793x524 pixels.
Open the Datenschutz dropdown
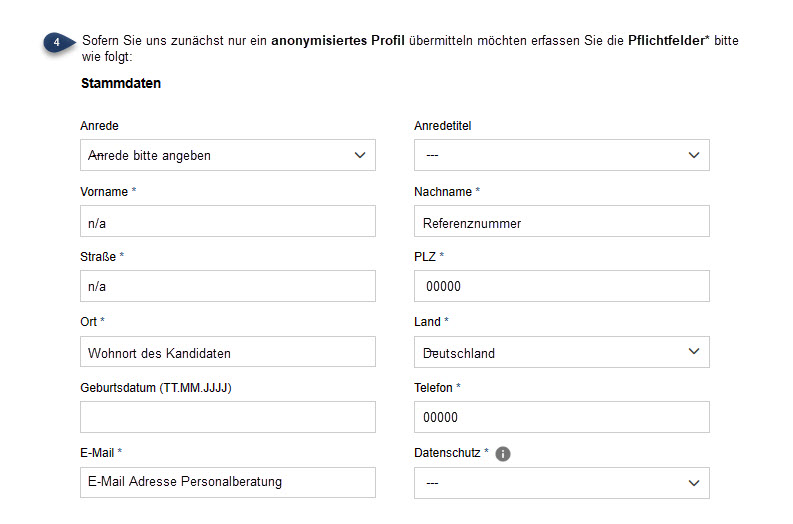[x=561, y=483]
